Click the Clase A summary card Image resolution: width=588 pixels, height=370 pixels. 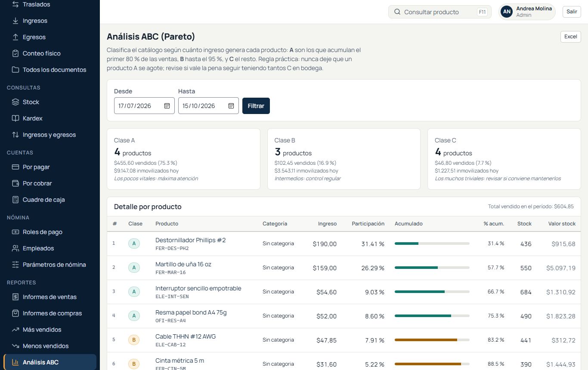pos(183,159)
